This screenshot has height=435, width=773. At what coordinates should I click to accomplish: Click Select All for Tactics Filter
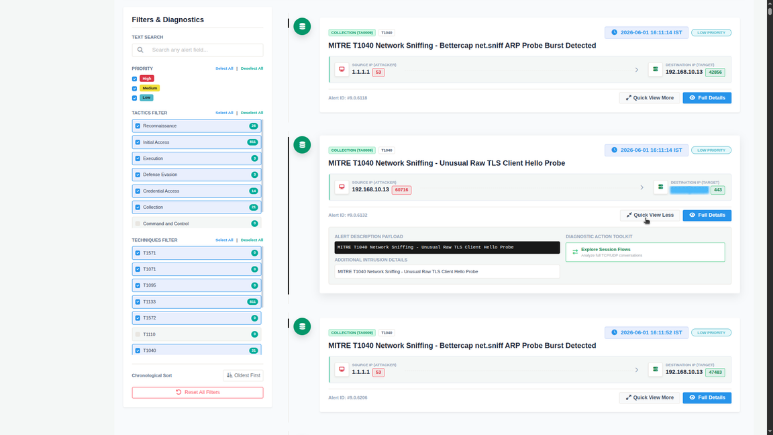[x=224, y=113]
